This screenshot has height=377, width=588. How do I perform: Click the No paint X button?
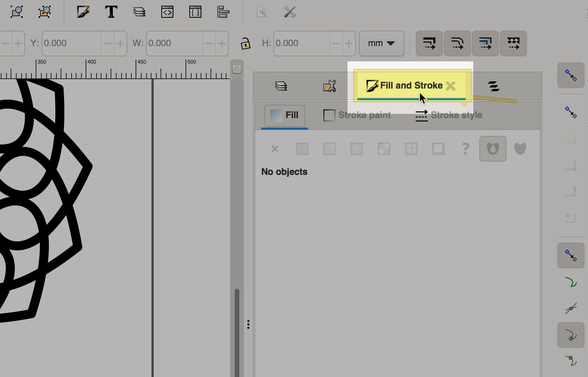pos(275,149)
